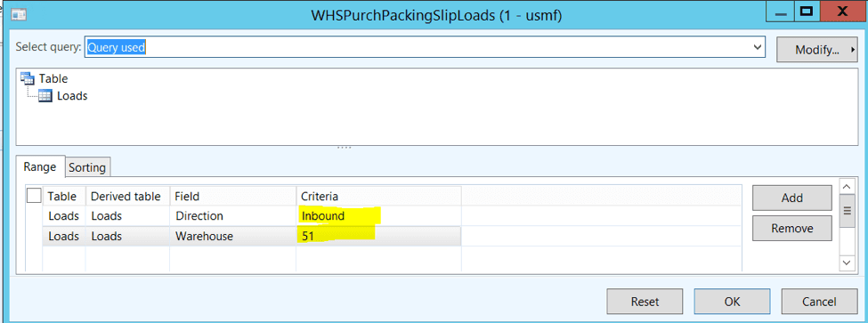Select the Table root node icon
868x323 pixels.
coord(27,78)
